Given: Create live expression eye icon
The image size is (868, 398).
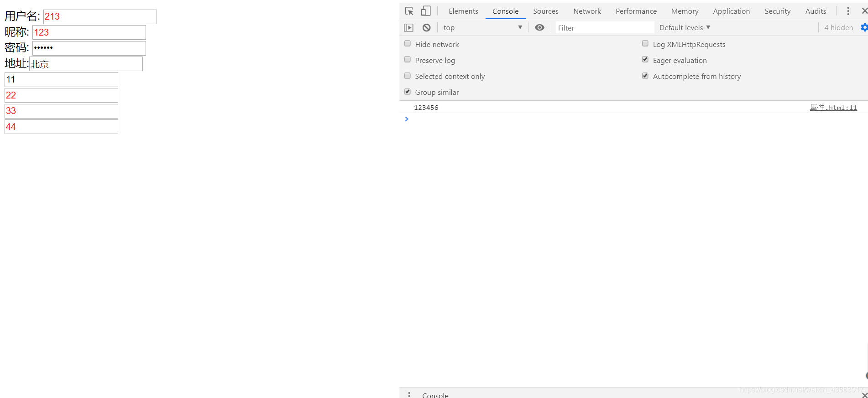Looking at the screenshot, I should point(539,28).
